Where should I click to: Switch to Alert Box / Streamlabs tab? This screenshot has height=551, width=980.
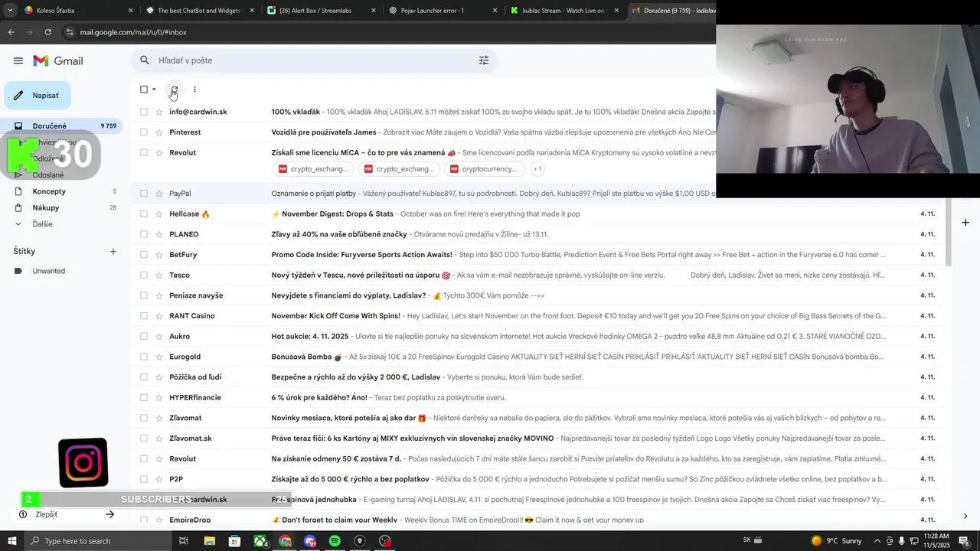tap(320, 11)
